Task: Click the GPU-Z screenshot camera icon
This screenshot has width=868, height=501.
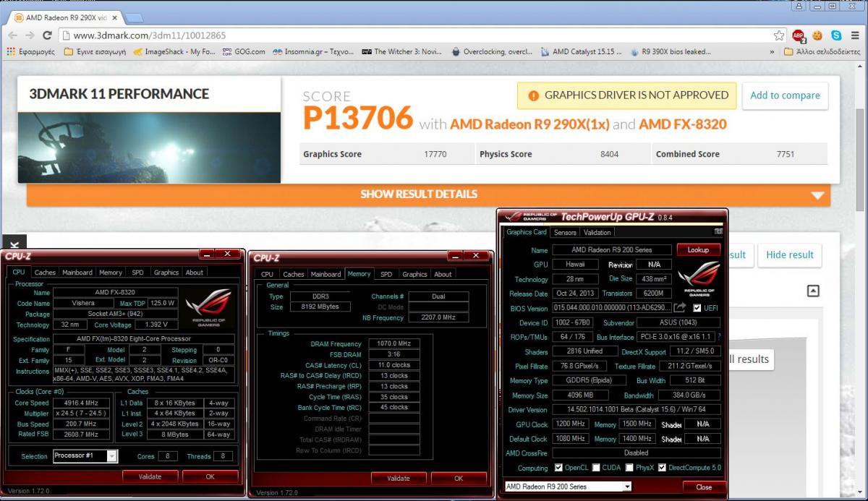Action: [718, 232]
